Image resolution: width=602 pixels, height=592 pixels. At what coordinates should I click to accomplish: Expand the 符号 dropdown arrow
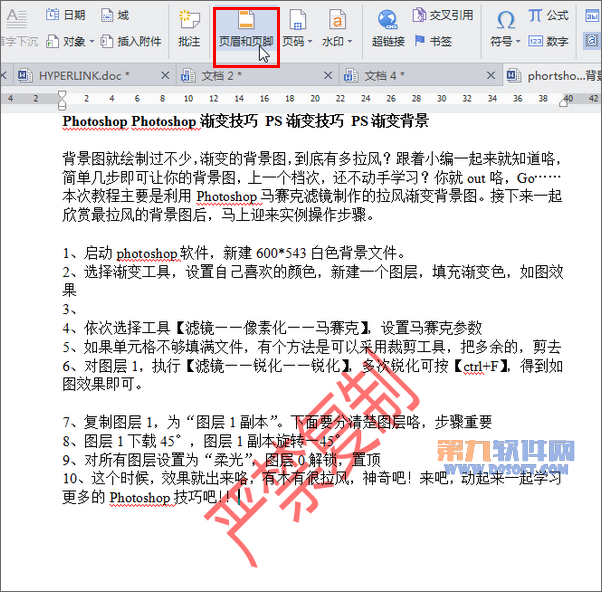518,41
